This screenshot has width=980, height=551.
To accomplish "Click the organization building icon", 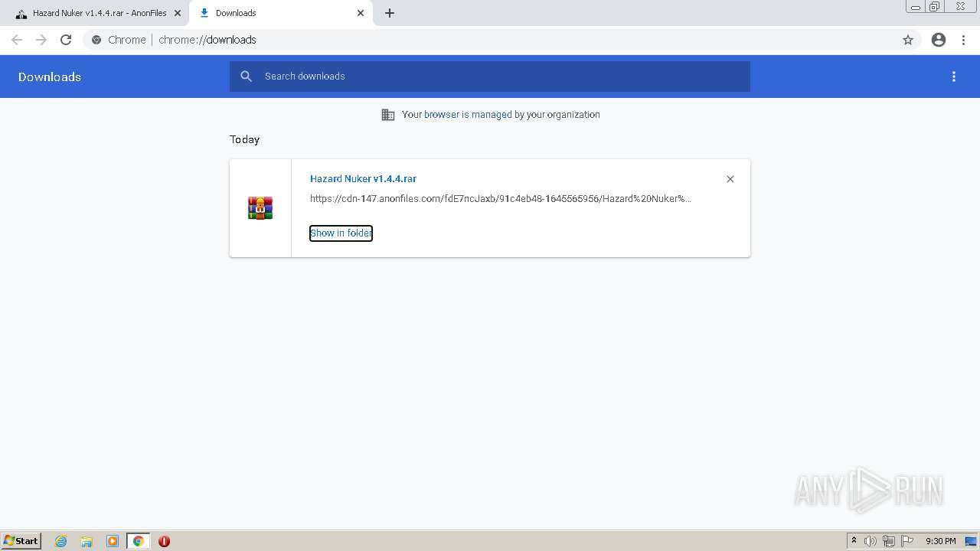I will pyautogui.click(x=388, y=115).
